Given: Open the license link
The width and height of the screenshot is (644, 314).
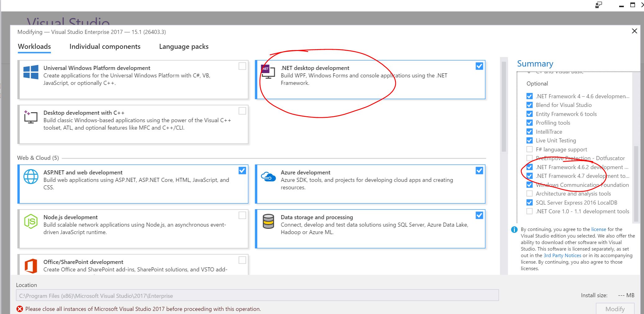Looking at the screenshot, I should pos(598,229).
